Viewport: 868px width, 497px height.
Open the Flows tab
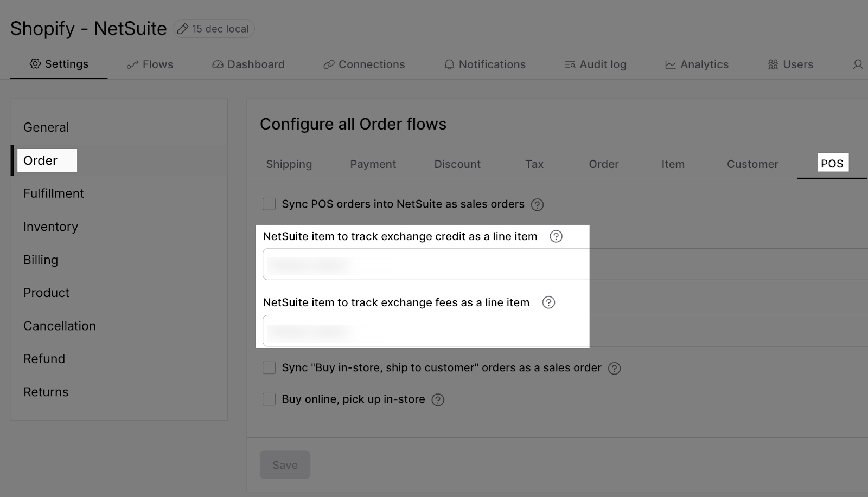click(x=150, y=64)
